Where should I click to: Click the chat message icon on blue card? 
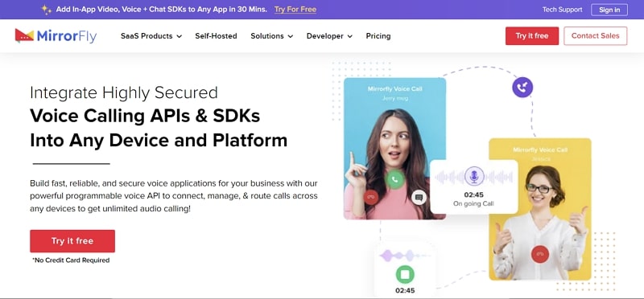coord(419,198)
